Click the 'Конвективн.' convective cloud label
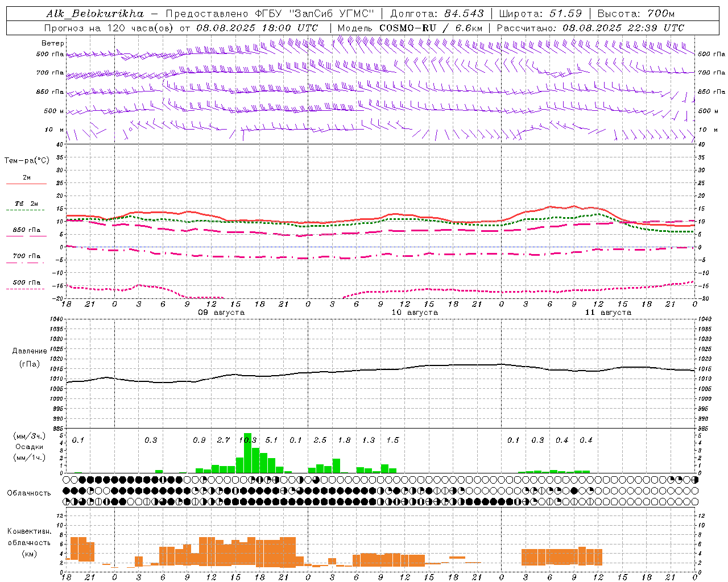 coord(29,531)
